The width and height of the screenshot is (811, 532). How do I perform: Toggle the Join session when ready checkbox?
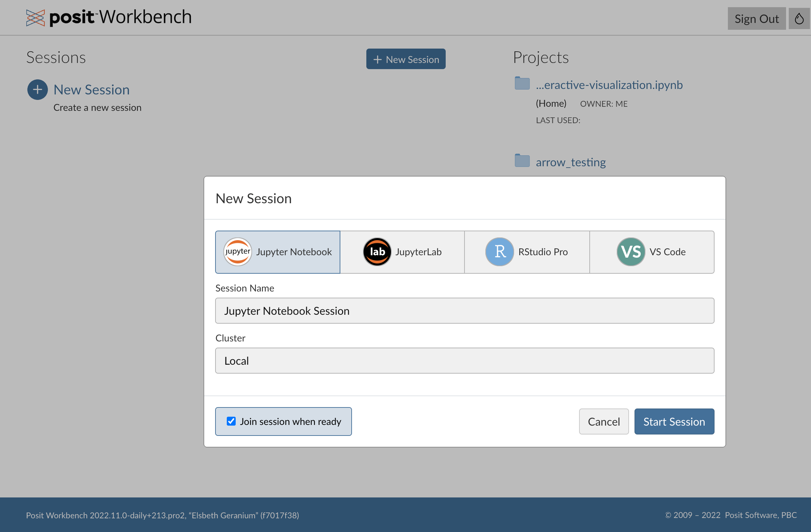(x=231, y=421)
